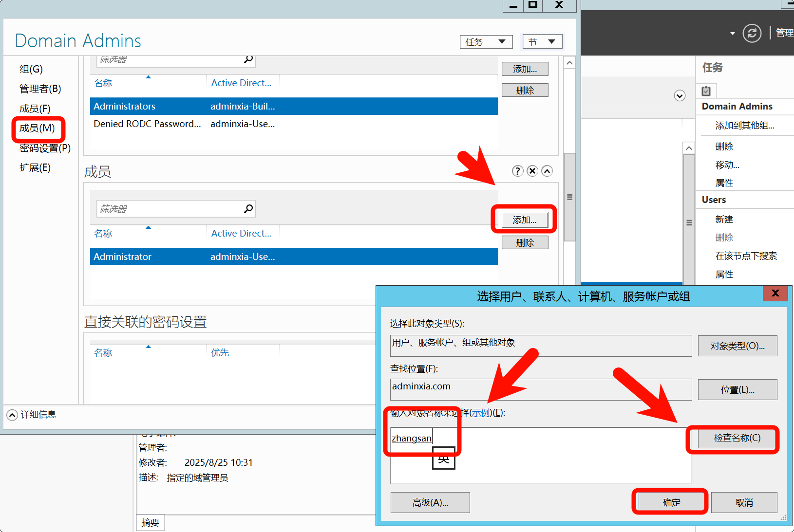Viewport: 794px width, 532px height.
Task: Expand the 详细信息 chevron at the bottom
Action: [x=12, y=415]
